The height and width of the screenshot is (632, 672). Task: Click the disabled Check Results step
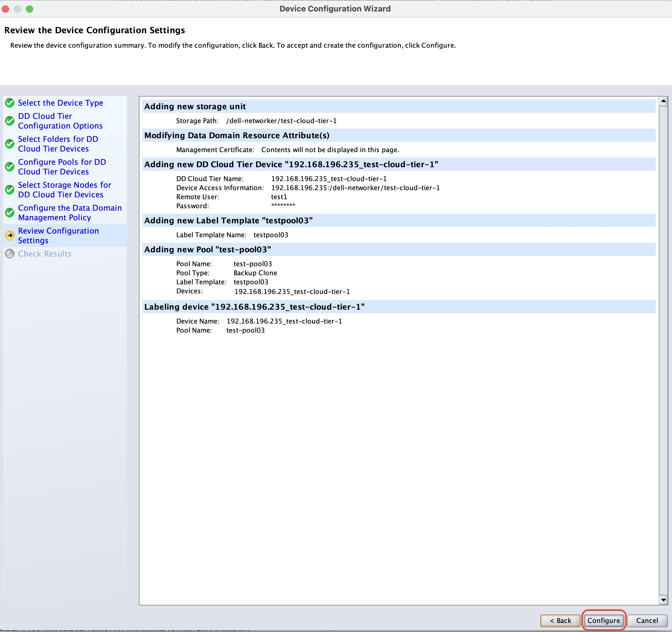coord(45,254)
